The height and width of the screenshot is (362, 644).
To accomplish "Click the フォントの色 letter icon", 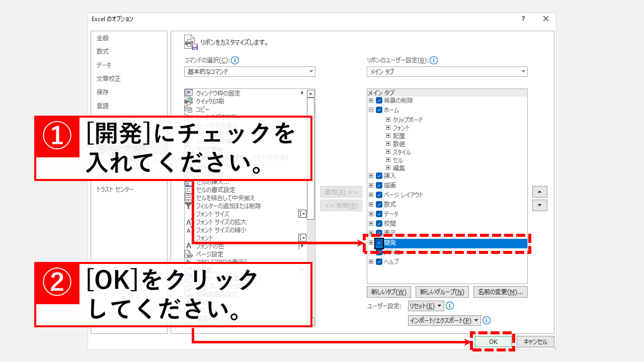I will tap(189, 246).
